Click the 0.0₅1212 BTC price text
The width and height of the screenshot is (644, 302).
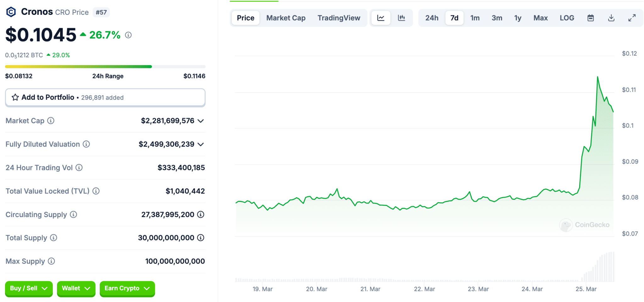point(24,55)
